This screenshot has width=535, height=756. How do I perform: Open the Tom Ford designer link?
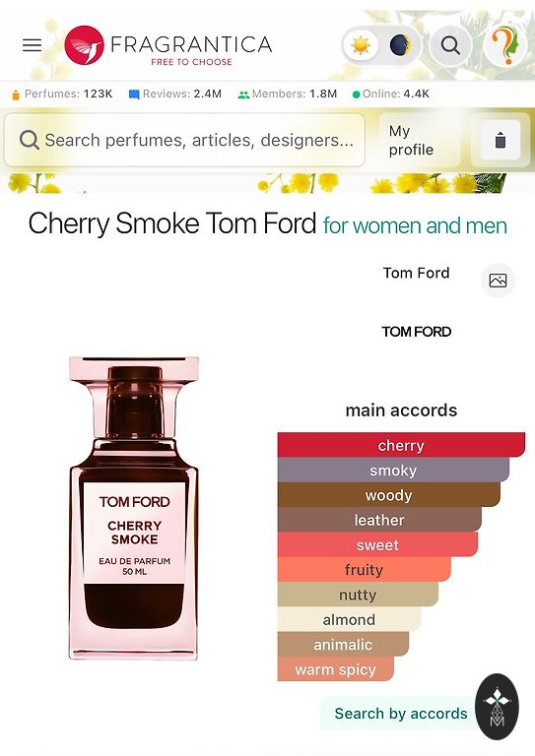click(417, 273)
